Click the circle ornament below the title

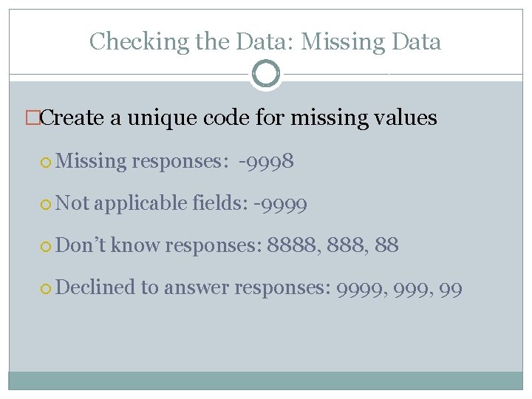pos(266,74)
